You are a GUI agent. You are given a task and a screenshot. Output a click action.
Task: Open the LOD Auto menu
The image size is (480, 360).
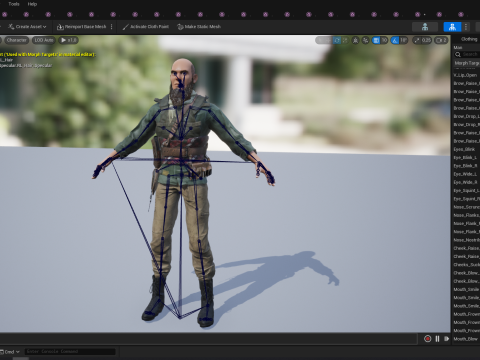[x=44, y=40]
